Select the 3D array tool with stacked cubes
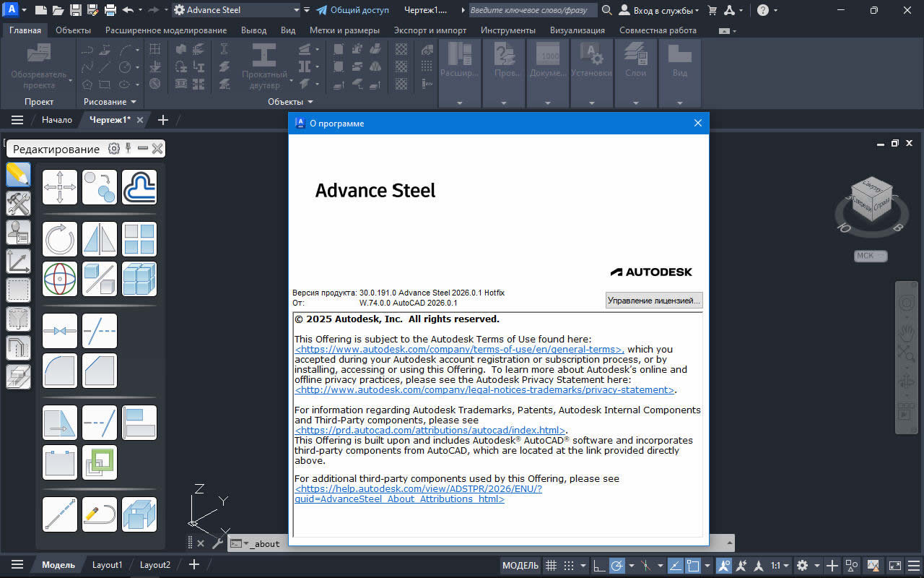This screenshot has height=578, width=924. [139, 279]
